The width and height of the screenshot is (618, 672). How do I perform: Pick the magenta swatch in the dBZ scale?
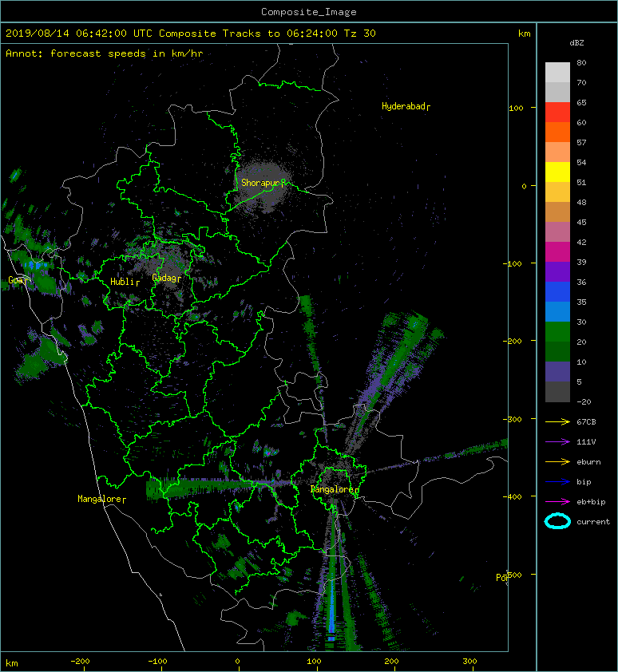click(557, 251)
